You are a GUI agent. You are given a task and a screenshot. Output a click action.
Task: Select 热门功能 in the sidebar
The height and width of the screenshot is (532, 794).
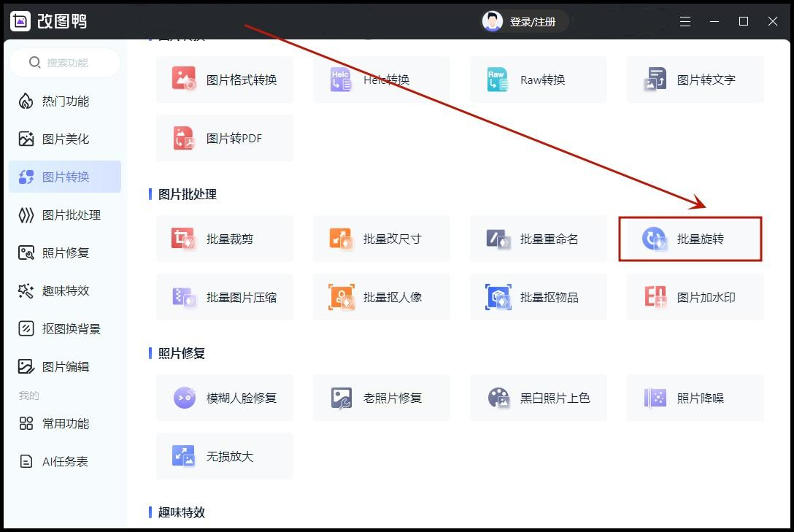(x=65, y=101)
